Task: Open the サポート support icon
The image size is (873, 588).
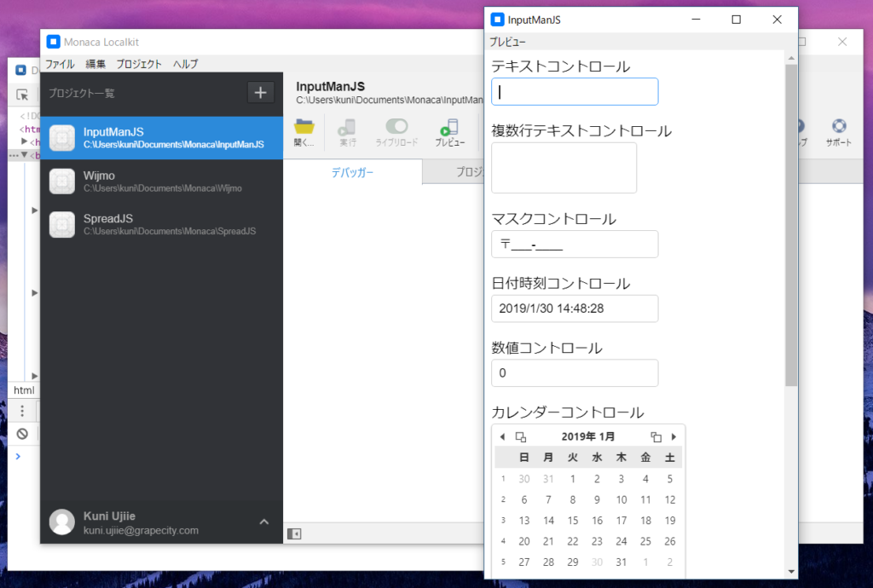Action: tap(839, 132)
